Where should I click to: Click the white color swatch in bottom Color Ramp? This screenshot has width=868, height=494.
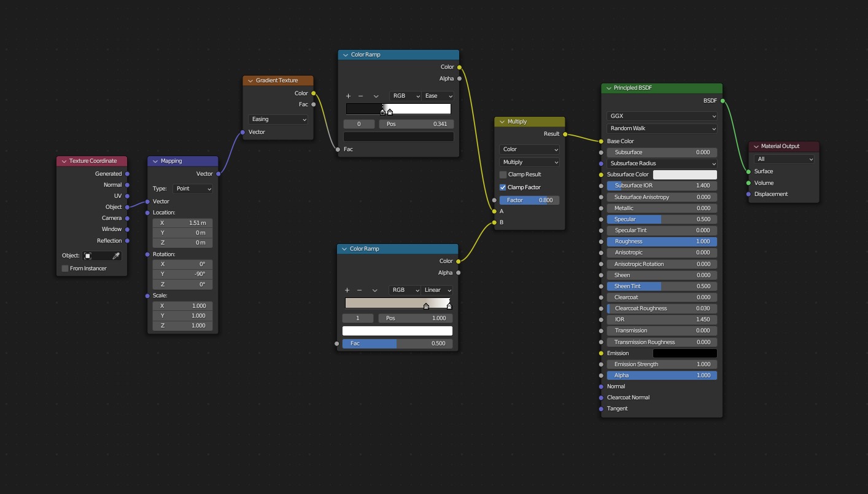(397, 331)
